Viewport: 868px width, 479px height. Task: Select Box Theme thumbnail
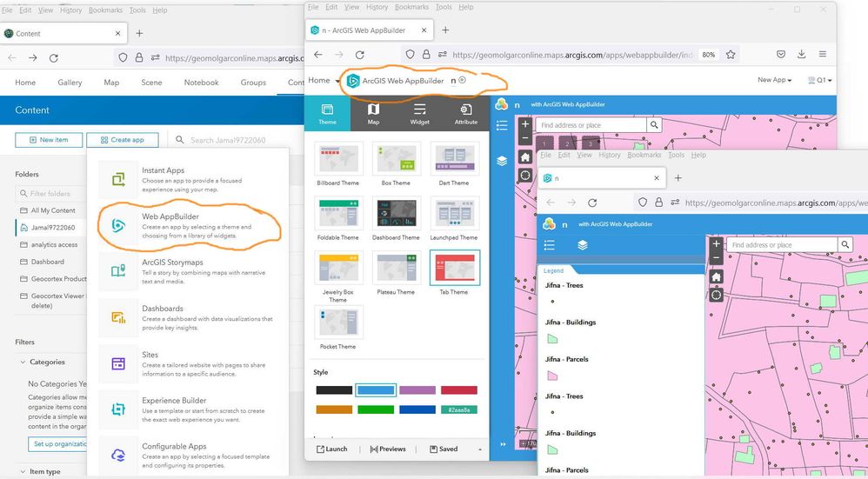point(396,159)
